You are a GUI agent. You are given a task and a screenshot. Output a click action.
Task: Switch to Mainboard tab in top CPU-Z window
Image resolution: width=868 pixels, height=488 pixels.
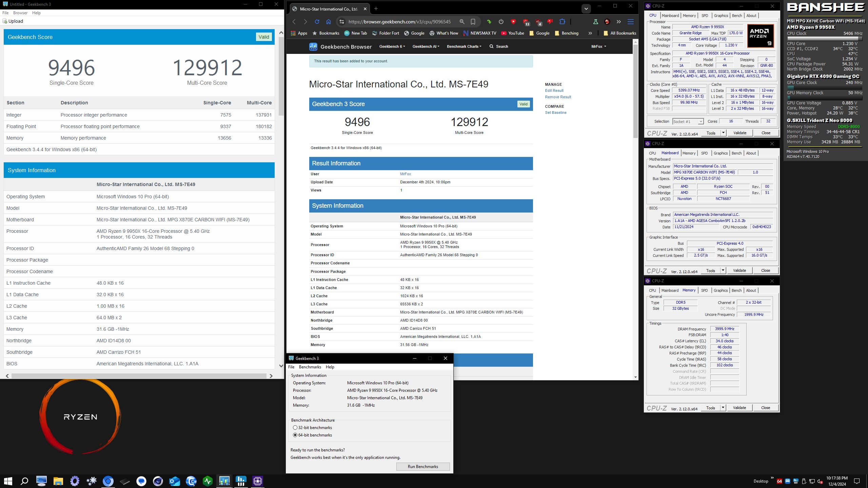pyautogui.click(x=670, y=16)
